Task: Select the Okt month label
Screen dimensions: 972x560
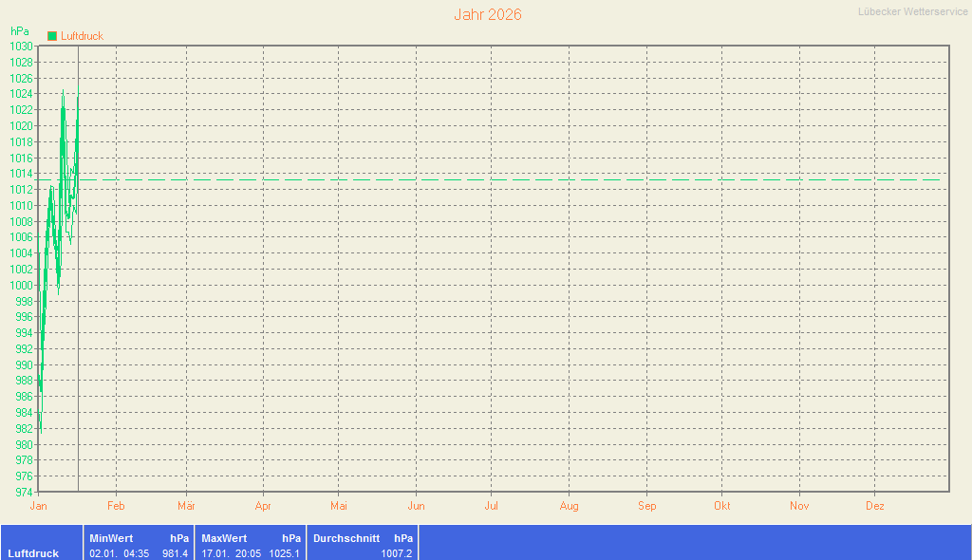Action: [722, 507]
